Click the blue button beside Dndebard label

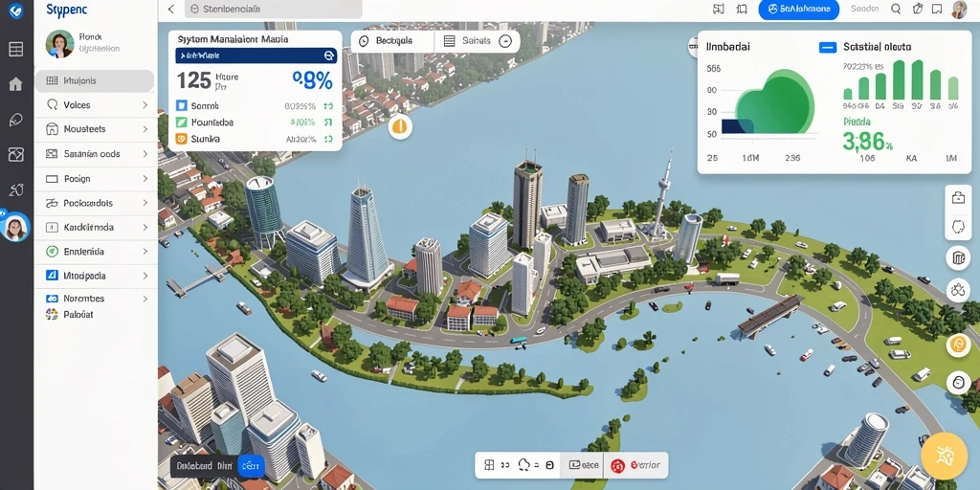point(252,466)
